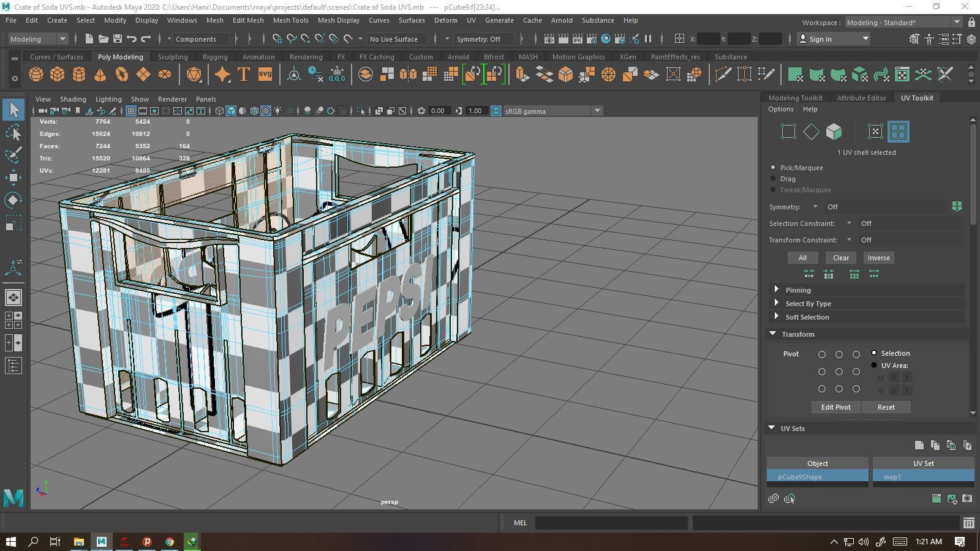Click the Reset pivot button
980x551 pixels.
click(x=886, y=407)
